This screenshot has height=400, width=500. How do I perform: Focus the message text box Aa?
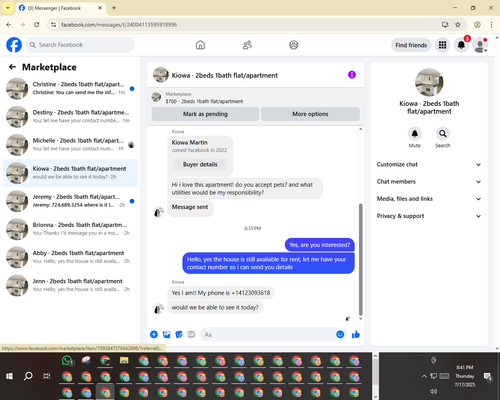coord(268,334)
